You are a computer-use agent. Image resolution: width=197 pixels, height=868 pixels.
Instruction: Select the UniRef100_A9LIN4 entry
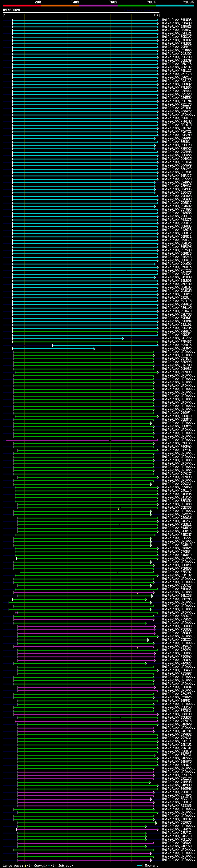click(177, 101)
